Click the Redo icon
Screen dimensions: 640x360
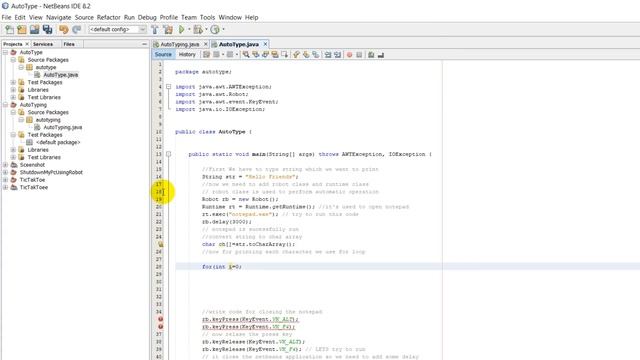76,29
